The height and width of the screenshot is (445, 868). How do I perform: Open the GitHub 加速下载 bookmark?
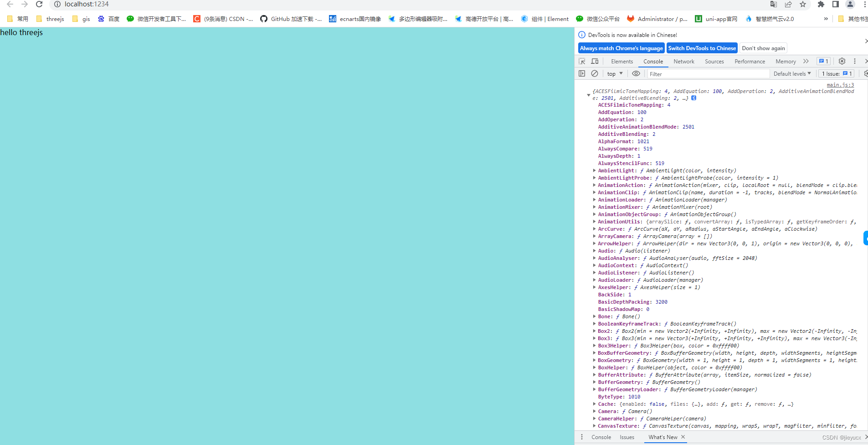click(x=291, y=19)
